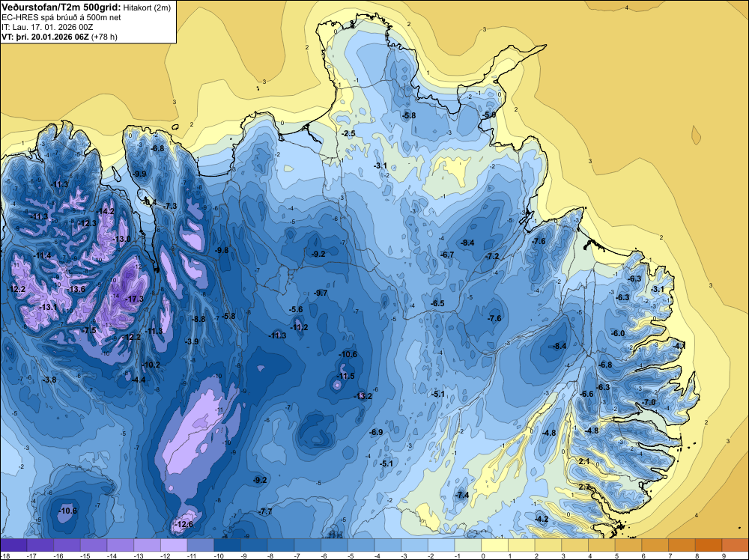Click the -5.6 temperature label
The height and width of the screenshot is (560, 749).
[x=296, y=310]
